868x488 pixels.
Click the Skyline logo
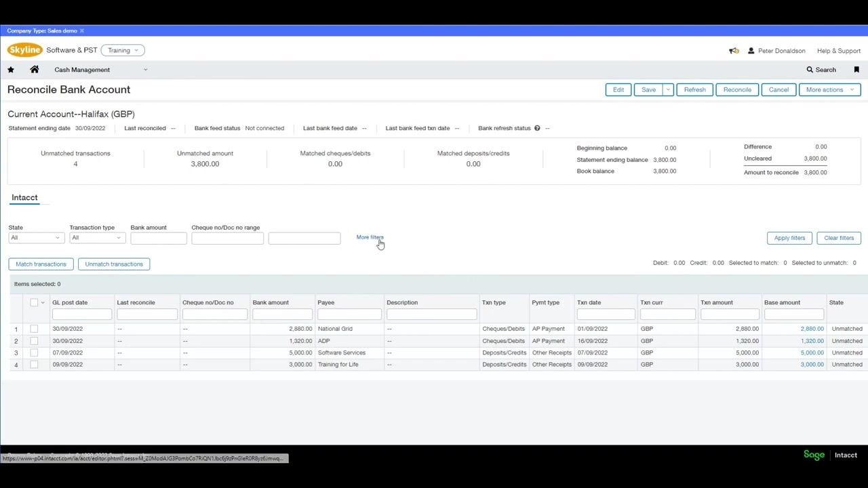tap(25, 50)
